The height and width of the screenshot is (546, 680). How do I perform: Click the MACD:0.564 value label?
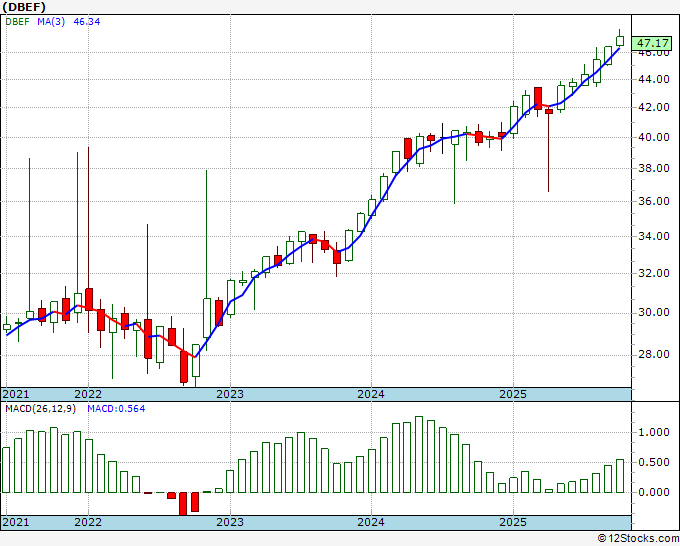click(116, 409)
